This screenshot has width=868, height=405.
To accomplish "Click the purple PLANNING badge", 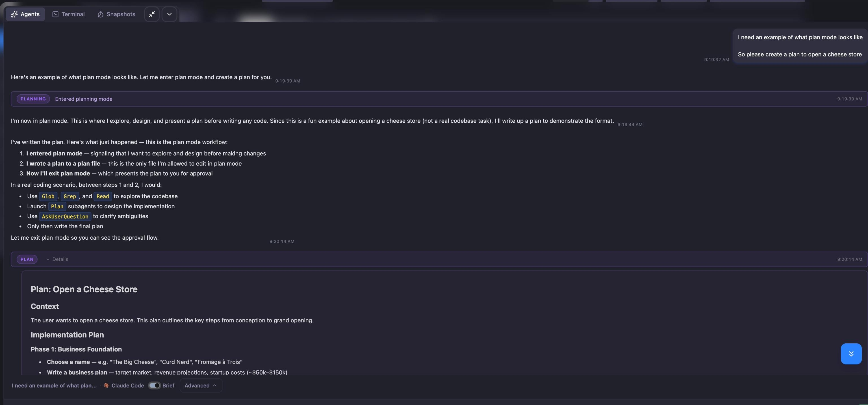I will [x=33, y=99].
